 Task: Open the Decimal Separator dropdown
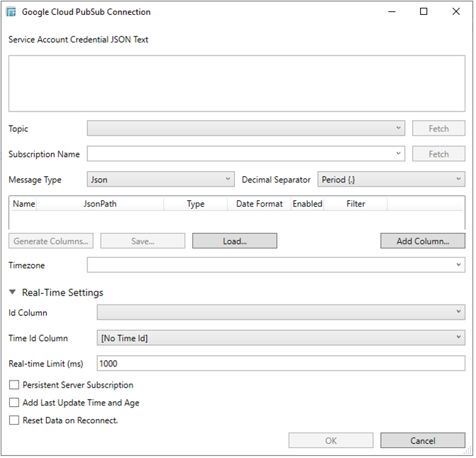(x=391, y=180)
